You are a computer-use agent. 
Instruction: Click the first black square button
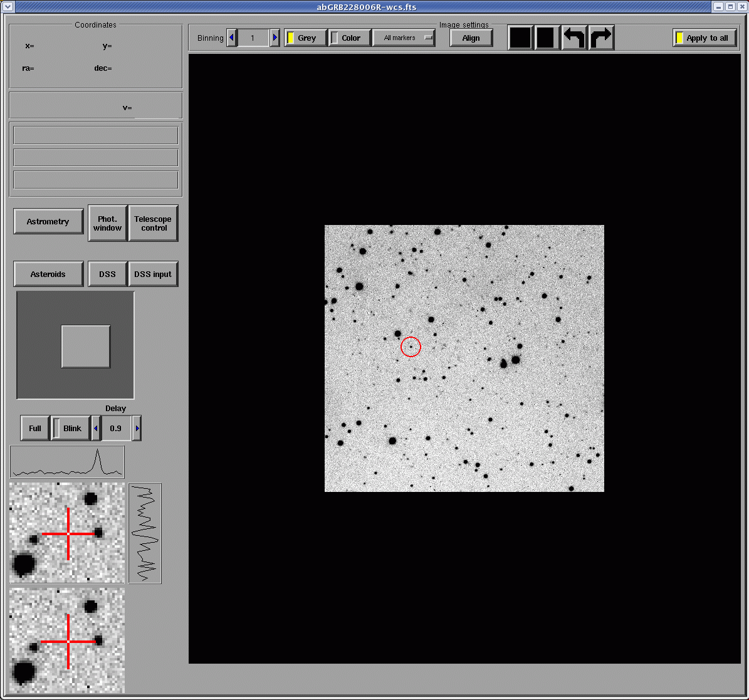pos(520,38)
